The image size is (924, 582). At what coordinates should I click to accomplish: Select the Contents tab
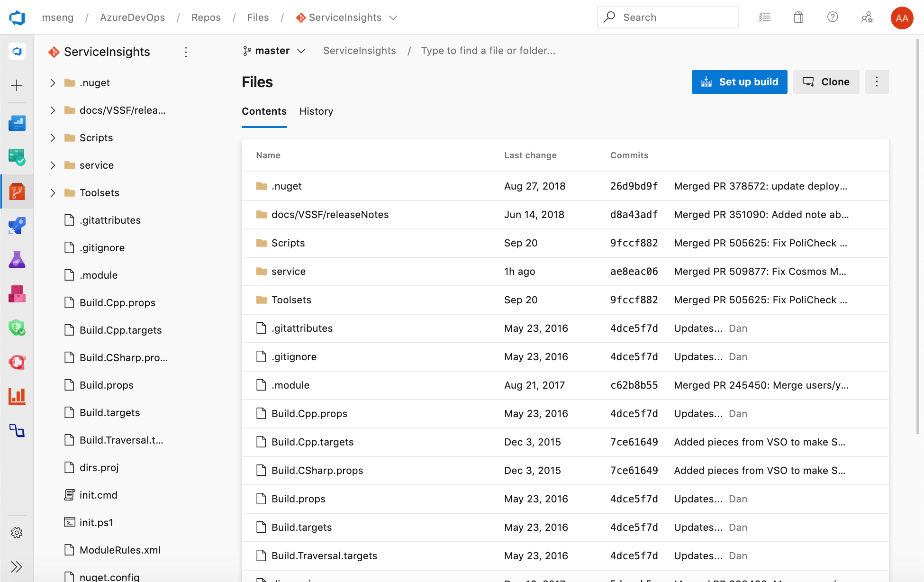pyautogui.click(x=264, y=111)
